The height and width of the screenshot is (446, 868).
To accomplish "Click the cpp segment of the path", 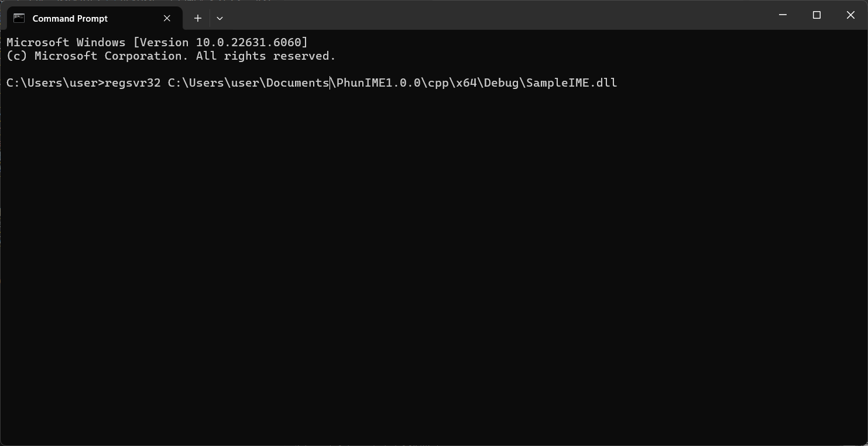I will (x=438, y=83).
